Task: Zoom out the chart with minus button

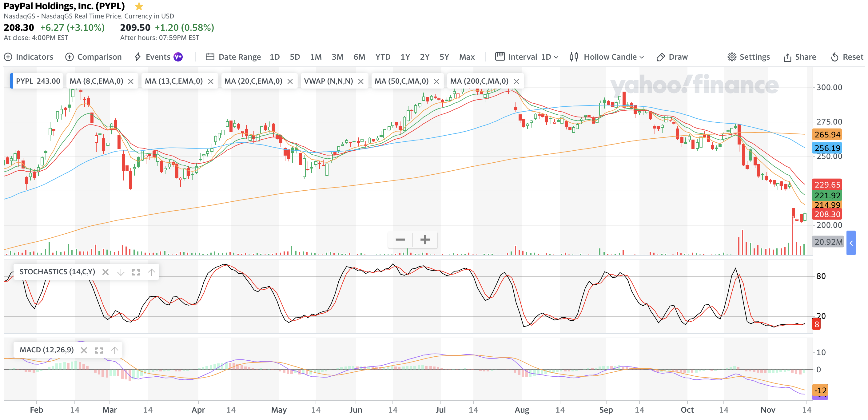Action: [400, 240]
